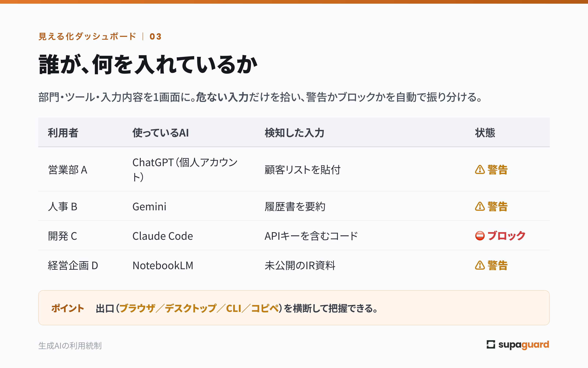
Task: Click the slide number 03
Action: (155, 36)
